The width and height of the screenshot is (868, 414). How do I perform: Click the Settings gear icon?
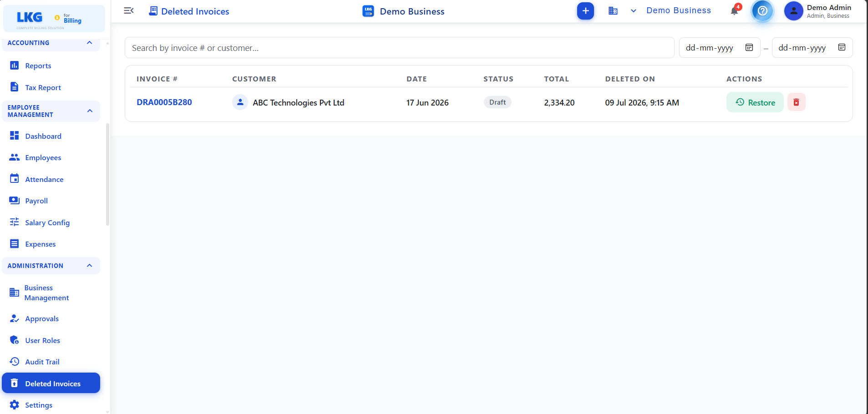tap(15, 405)
